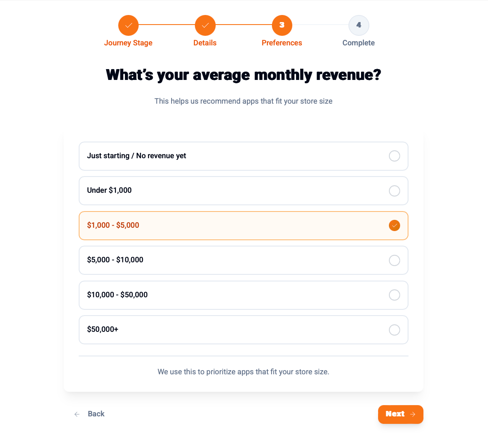Select the Under $1,000 radio circle
Image resolution: width=488 pixels, height=448 pixels.
(394, 191)
